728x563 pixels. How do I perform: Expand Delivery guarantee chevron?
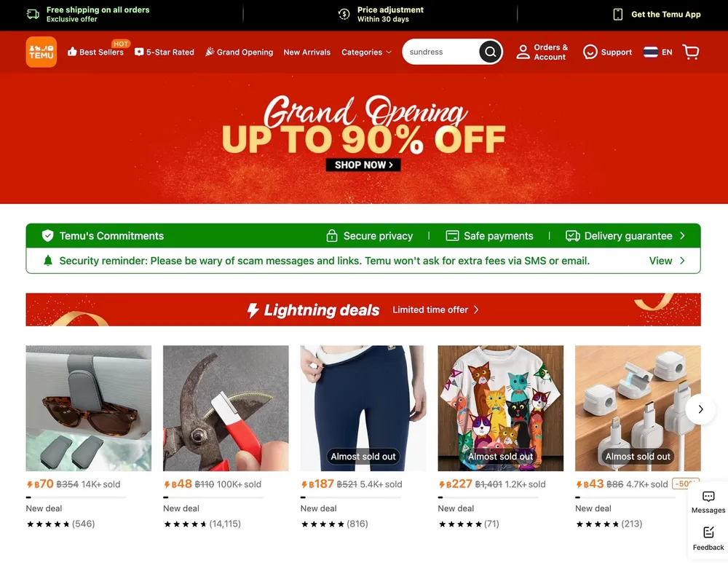pyautogui.click(x=682, y=235)
